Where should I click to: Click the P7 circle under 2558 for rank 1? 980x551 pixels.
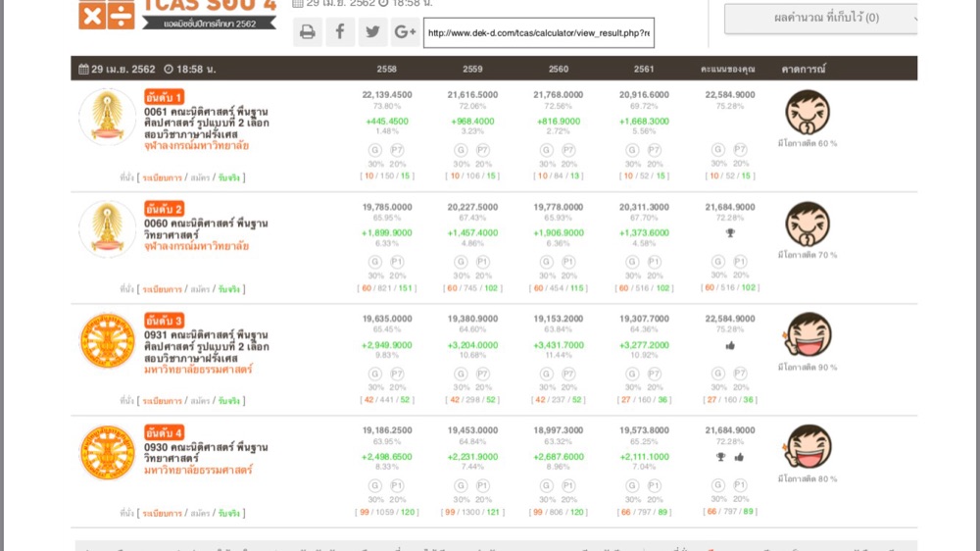click(398, 150)
